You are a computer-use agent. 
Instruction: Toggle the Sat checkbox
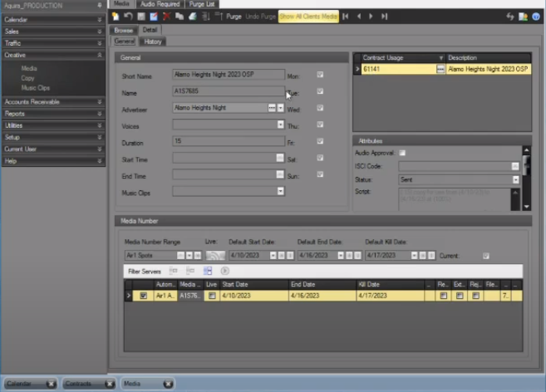(x=320, y=158)
